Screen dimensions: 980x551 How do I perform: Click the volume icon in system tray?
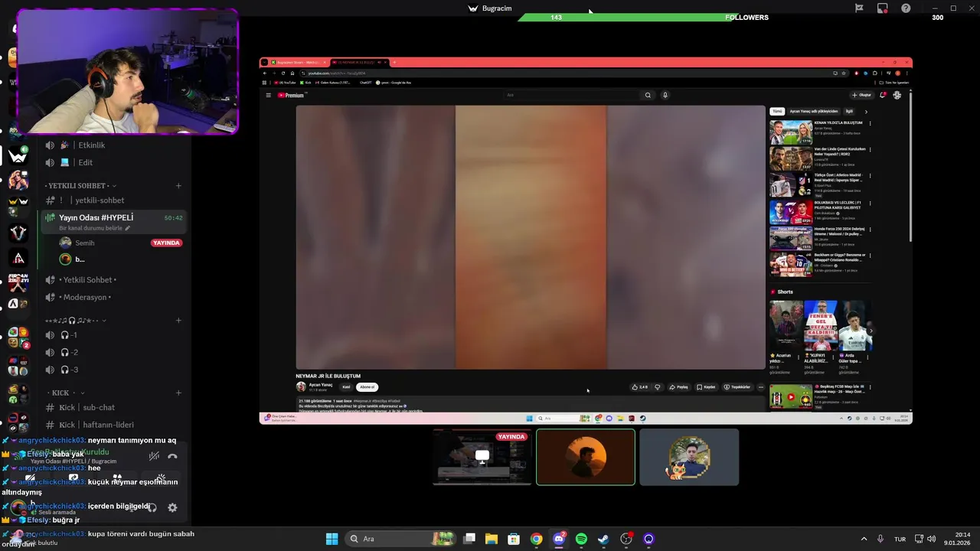tap(931, 539)
